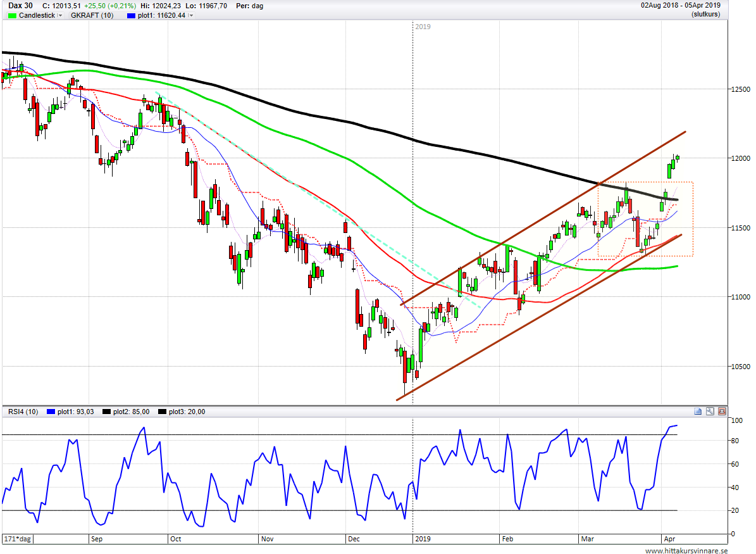This screenshot has height=554, width=756.
Task: Click the black RSI4 plot3 color swatch
Action: pyautogui.click(x=162, y=412)
